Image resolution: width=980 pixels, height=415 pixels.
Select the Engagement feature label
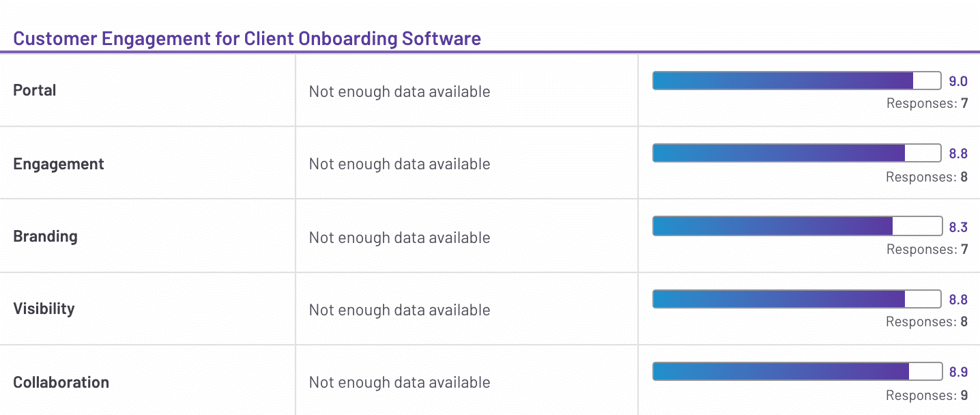tap(59, 164)
